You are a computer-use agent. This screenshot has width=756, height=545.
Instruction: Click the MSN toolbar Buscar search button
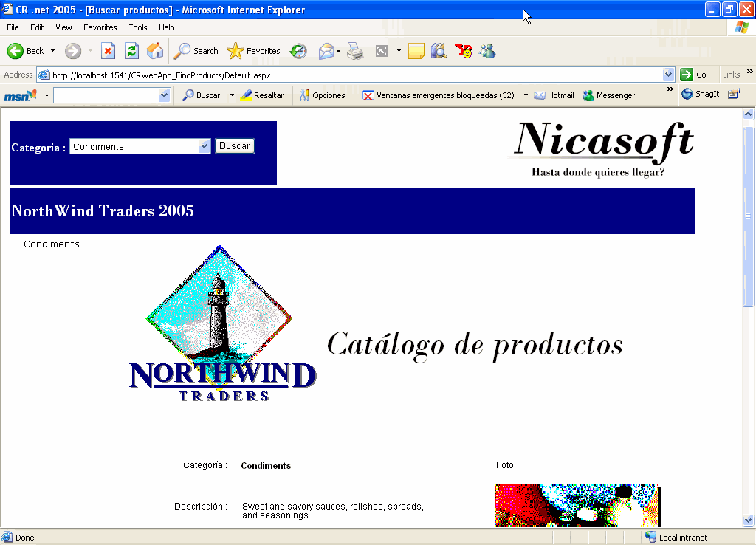tap(202, 95)
